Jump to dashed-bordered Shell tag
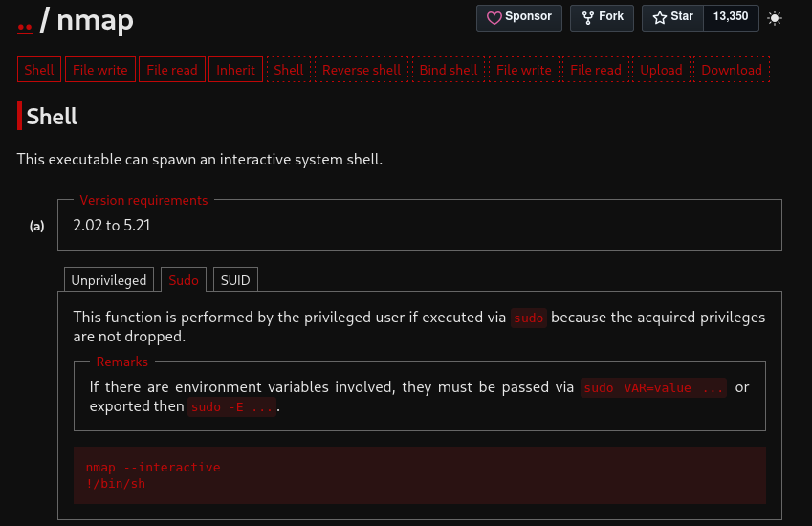 coord(289,70)
